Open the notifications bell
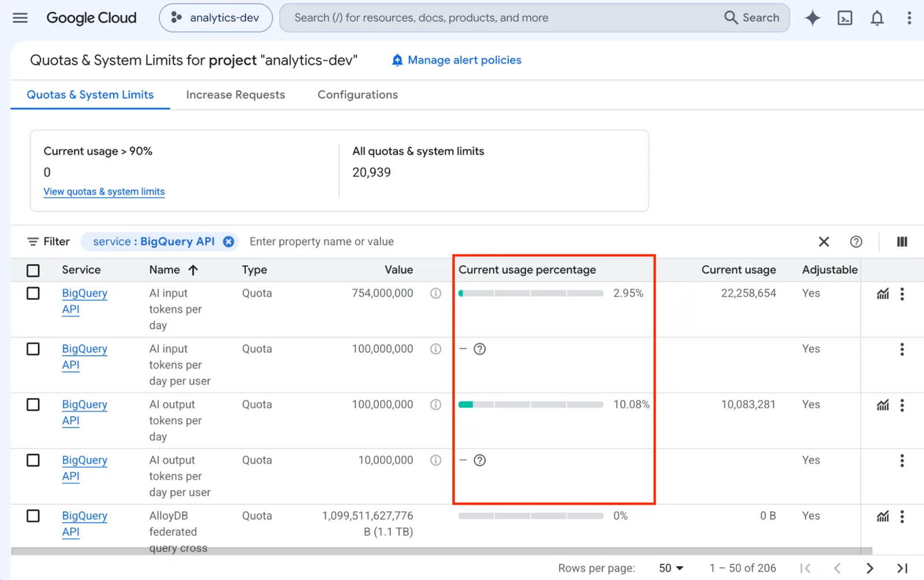This screenshot has height=580, width=924. (877, 18)
